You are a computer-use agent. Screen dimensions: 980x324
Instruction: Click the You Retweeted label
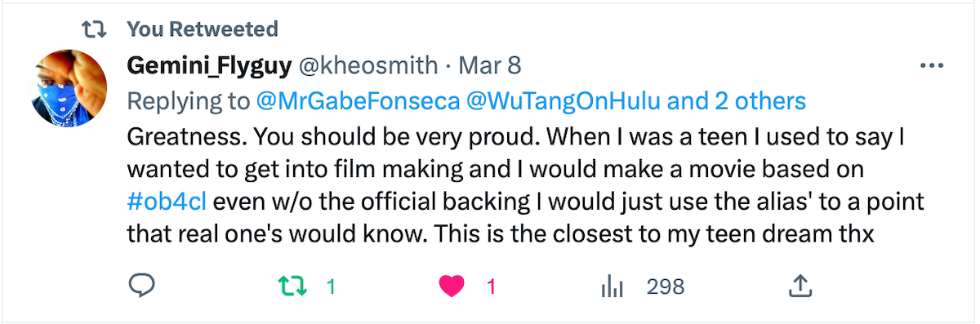point(203,29)
